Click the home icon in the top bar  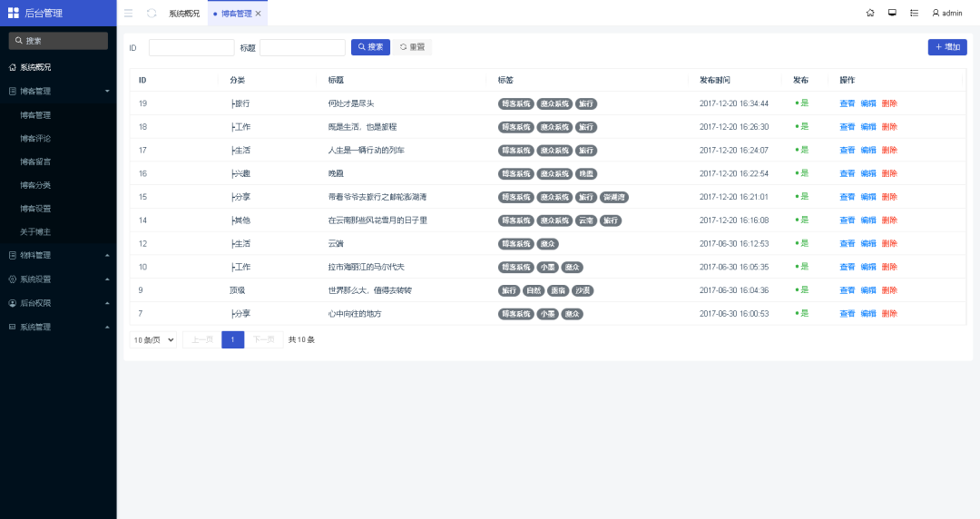(870, 13)
